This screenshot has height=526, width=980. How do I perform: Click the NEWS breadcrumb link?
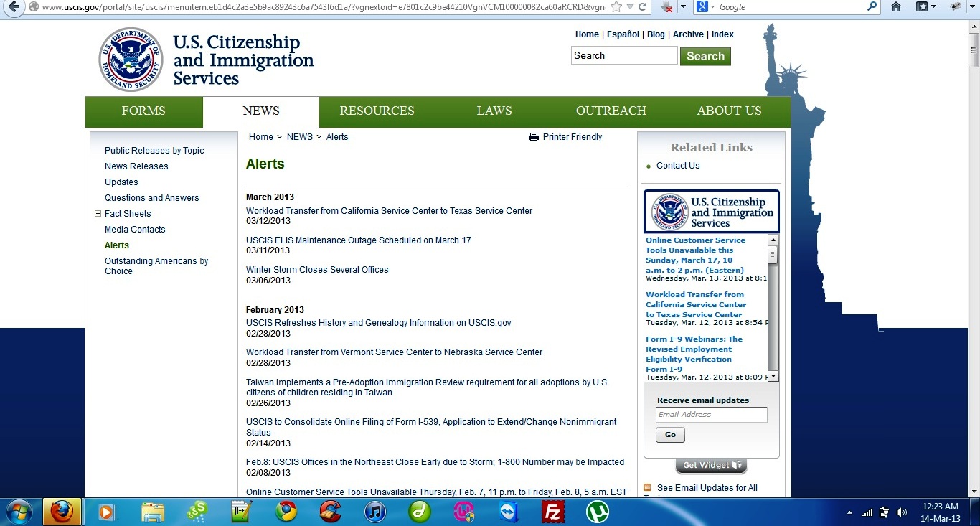pos(300,137)
